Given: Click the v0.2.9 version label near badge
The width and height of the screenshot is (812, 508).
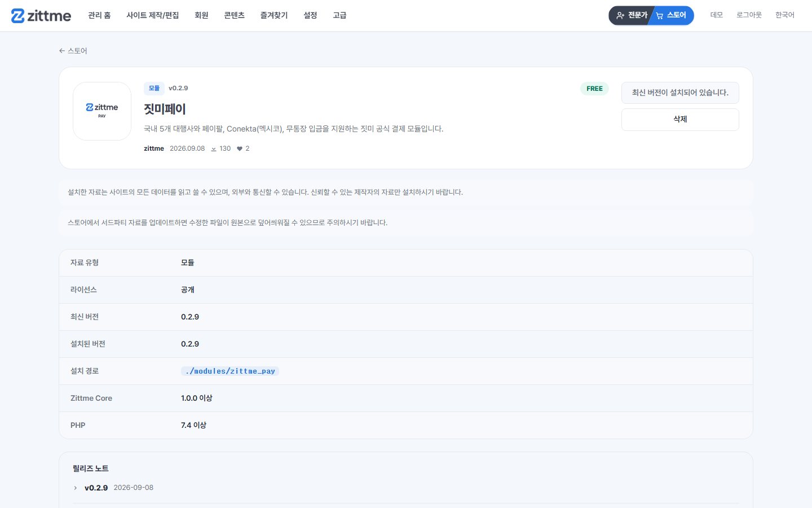Looking at the screenshot, I should click(178, 88).
